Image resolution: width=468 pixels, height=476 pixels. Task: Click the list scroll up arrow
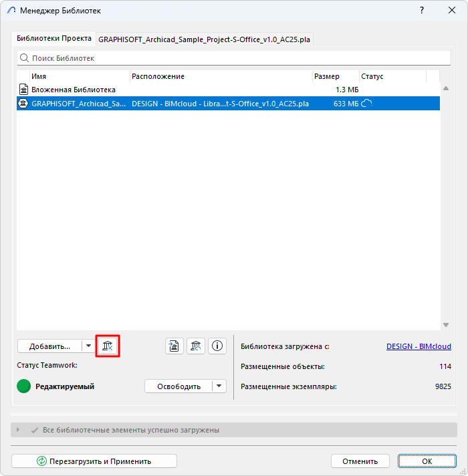click(446, 88)
